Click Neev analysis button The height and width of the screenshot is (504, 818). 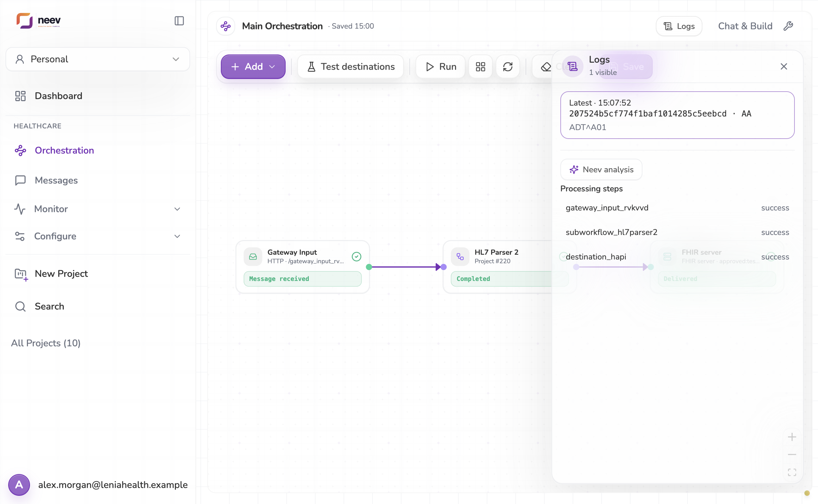(x=602, y=170)
